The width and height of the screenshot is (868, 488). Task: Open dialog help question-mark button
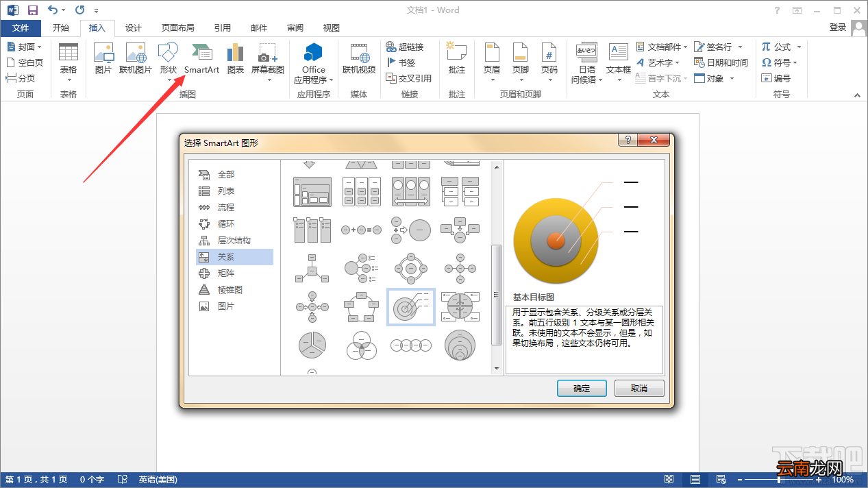click(628, 140)
